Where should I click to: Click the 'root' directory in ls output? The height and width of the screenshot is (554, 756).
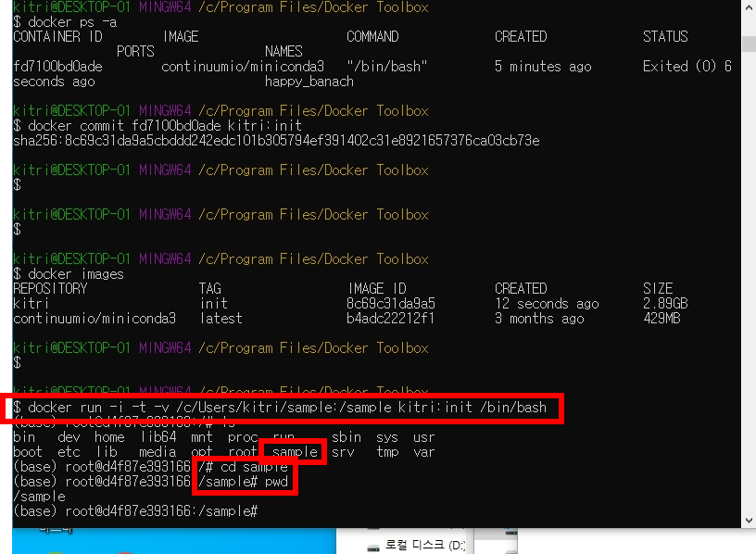243,452
